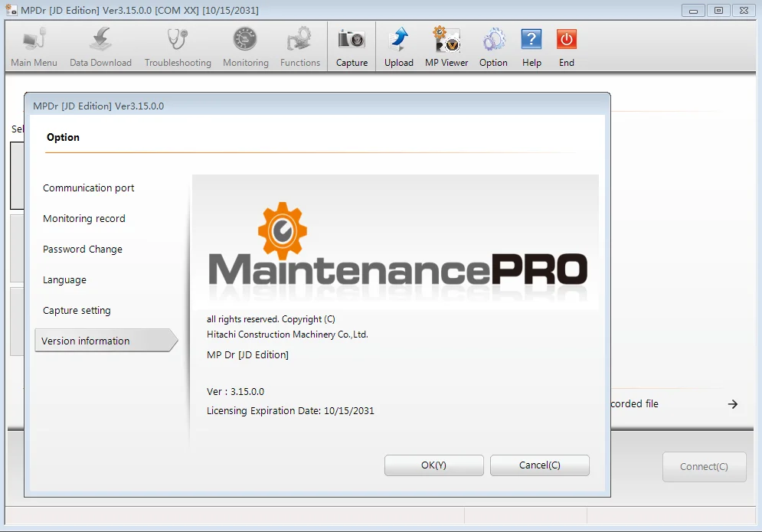Close the MPDr main window
This screenshot has width=762, height=532.
coord(744,10)
